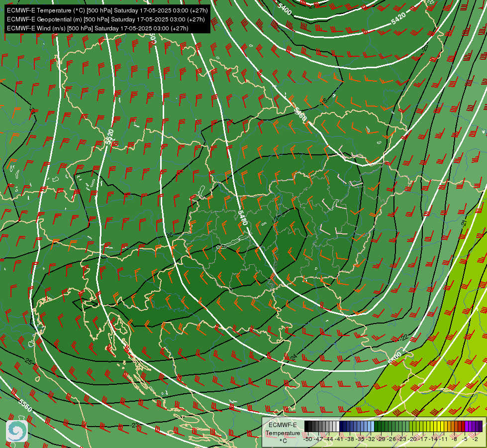Screen dimensions: 487x448
Task: Click the -5 label in the legend
Action: click(465, 439)
